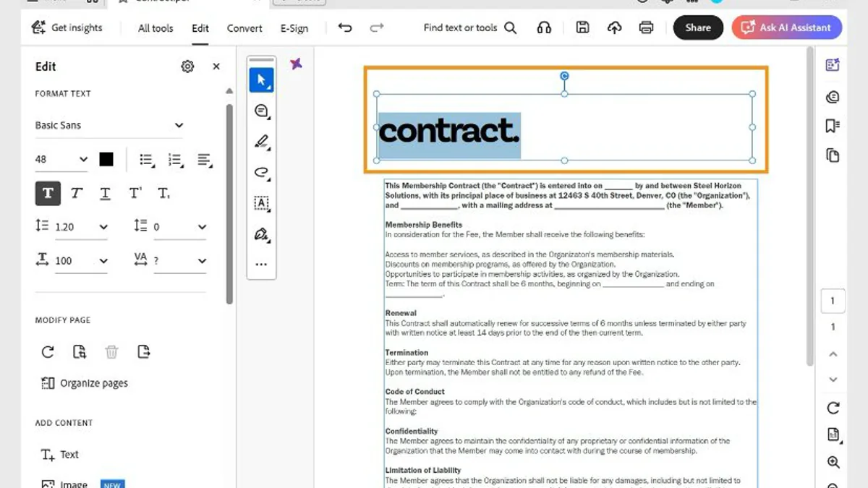This screenshot has width=868, height=488.
Task: Click the Delete page trash icon
Action: (111, 352)
